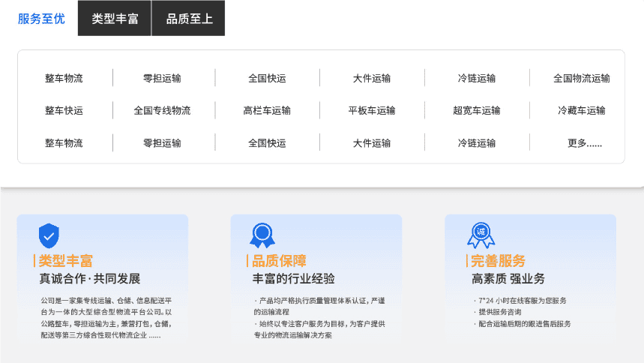Viewport: 644px width, 363px height.
Task: Click the orange 品质保障 card heading
Action: point(279,261)
